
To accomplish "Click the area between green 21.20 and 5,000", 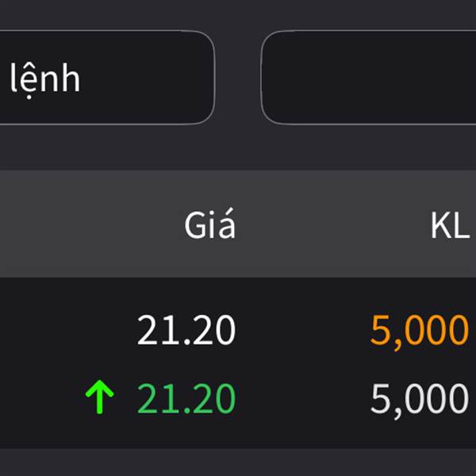I will (x=303, y=398).
